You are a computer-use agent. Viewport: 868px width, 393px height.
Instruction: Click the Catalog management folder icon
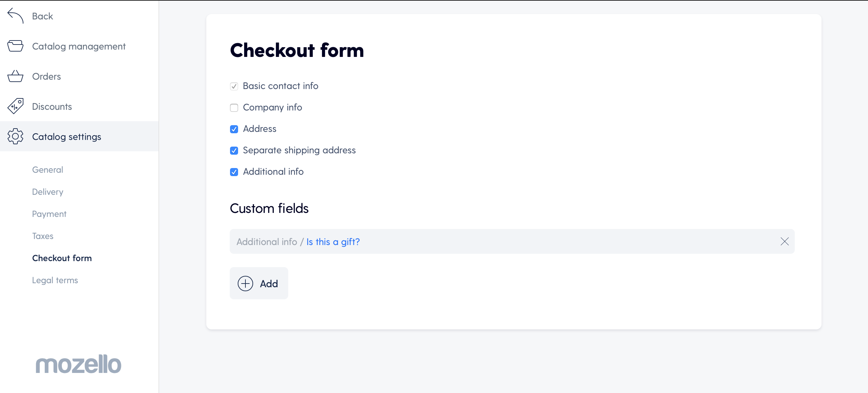pos(15,46)
